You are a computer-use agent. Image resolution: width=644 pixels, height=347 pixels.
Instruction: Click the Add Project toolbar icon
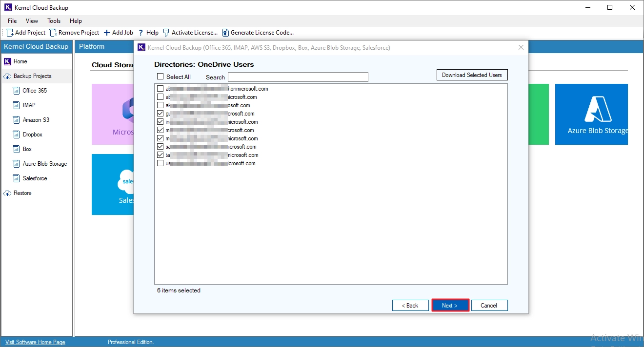[x=10, y=33]
